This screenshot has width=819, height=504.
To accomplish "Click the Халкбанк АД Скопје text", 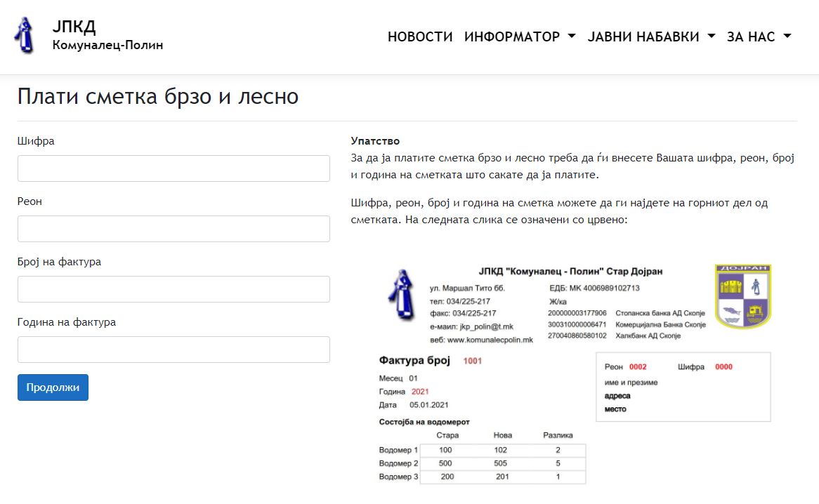I will [648, 336].
